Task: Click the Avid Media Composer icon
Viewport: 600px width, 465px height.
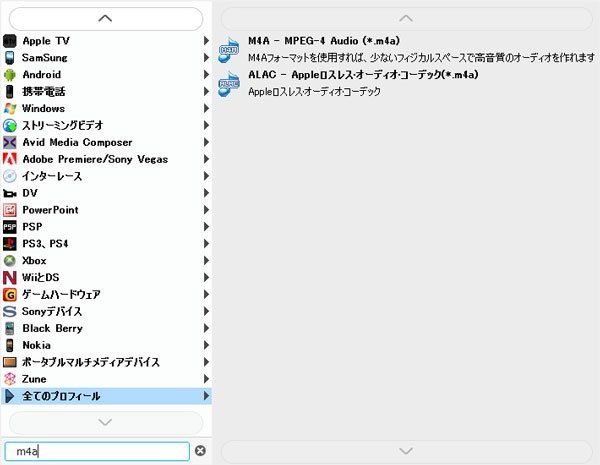Action: pos(10,142)
